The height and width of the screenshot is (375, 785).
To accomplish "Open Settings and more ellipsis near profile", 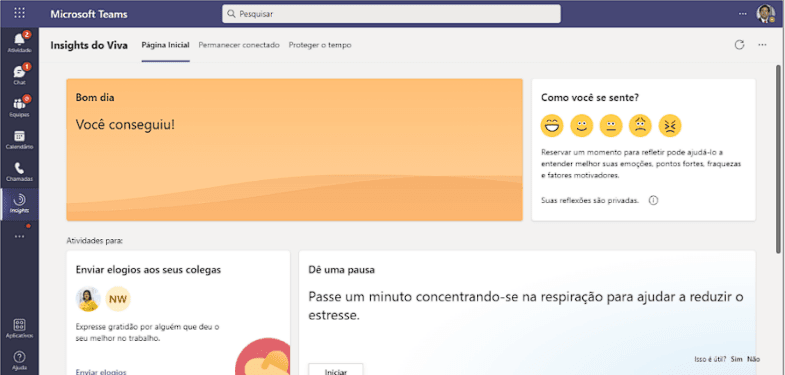I will [742, 14].
